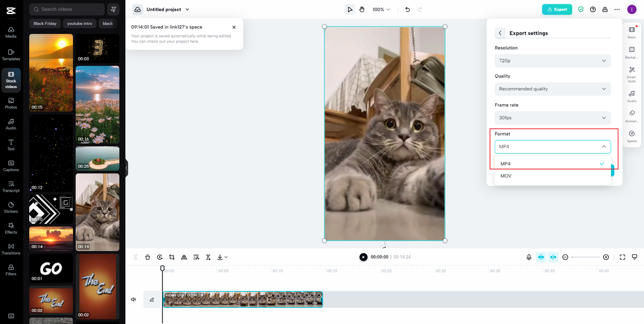Select the Crop tool above the timeline
Screen dimensions: 644x324
coord(172,257)
